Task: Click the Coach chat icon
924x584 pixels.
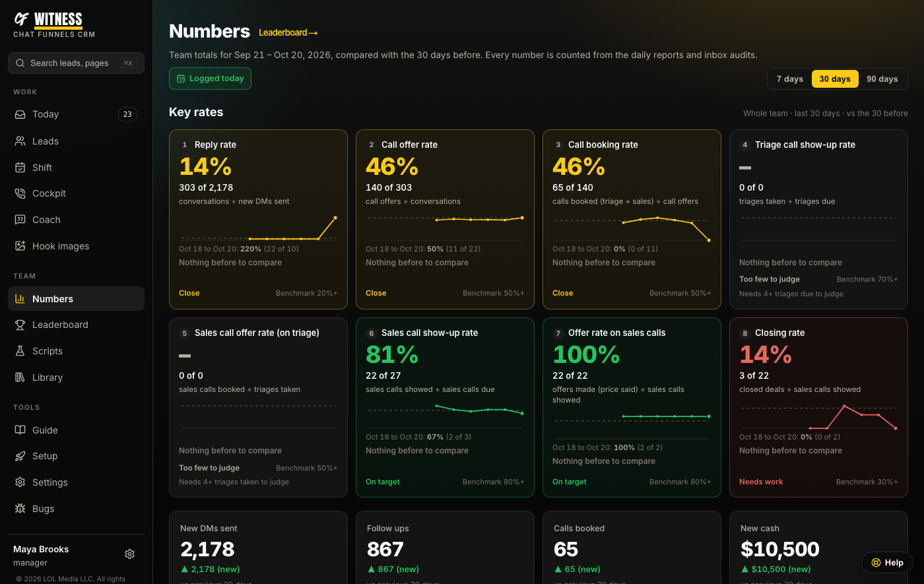Action: click(x=20, y=220)
